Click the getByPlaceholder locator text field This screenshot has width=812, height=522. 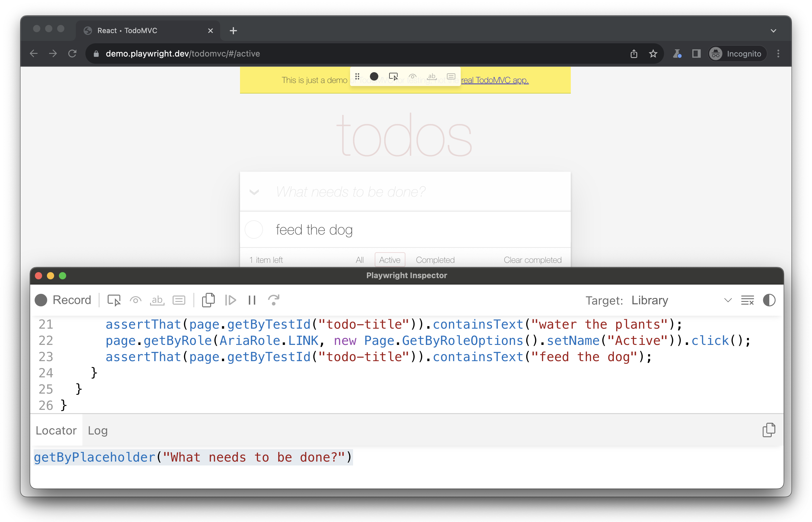(193, 457)
